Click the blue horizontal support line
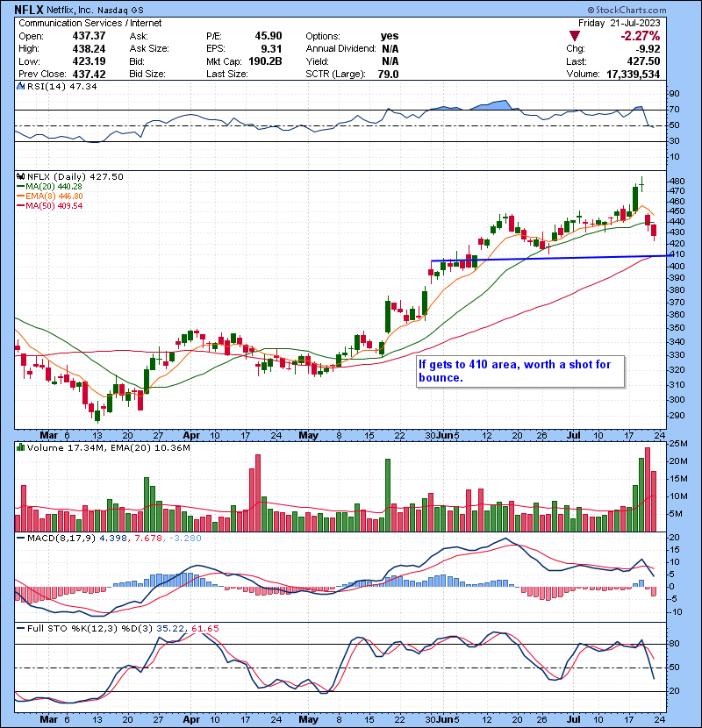The image size is (702, 728). (552, 258)
